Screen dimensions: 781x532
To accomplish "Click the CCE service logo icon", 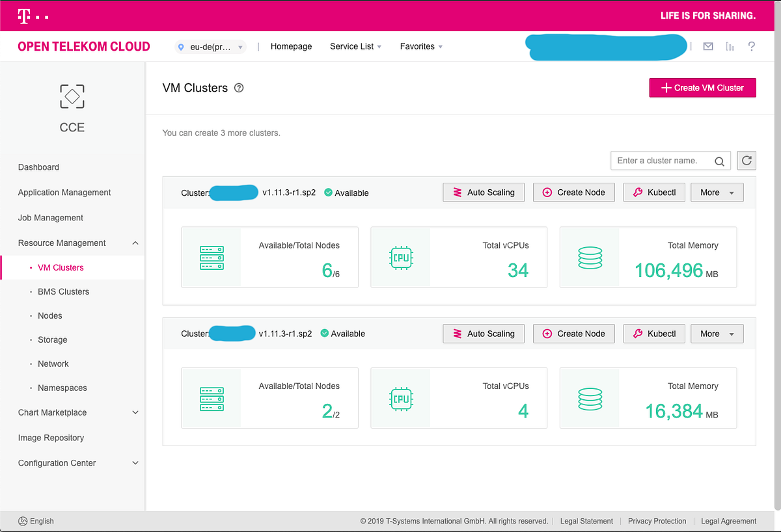I will coord(72,96).
